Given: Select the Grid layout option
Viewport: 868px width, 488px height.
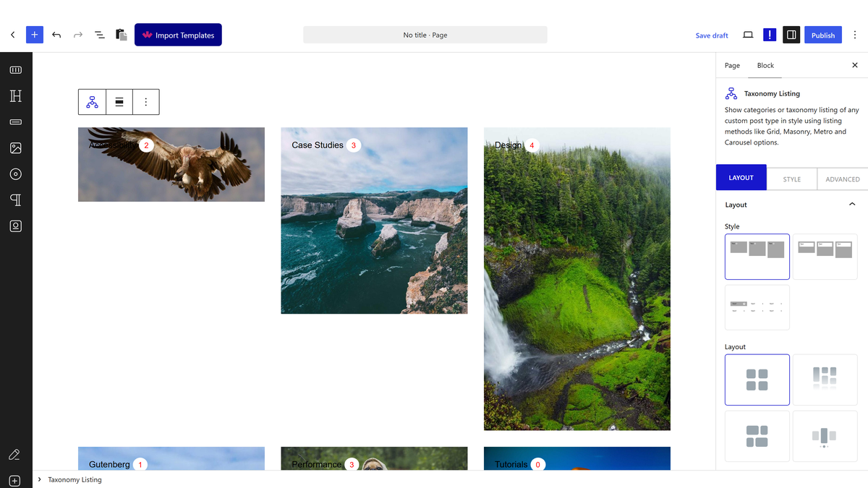Looking at the screenshot, I should 757,380.
